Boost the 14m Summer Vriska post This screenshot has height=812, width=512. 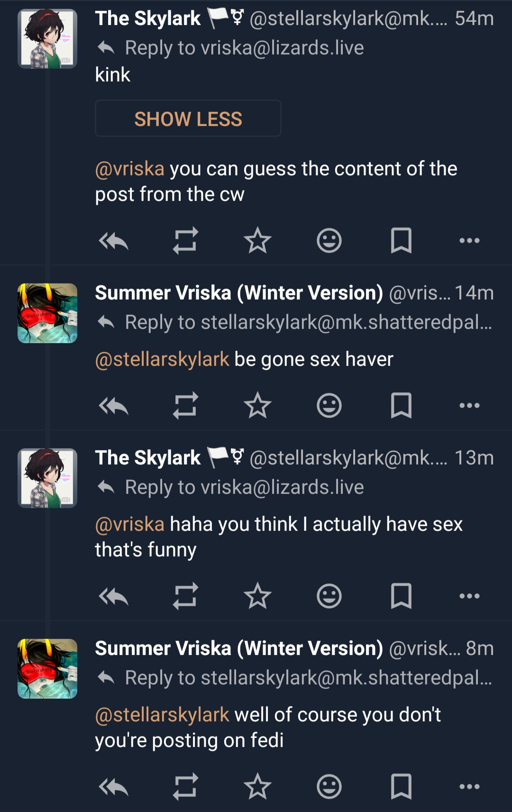[x=185, y=406]
